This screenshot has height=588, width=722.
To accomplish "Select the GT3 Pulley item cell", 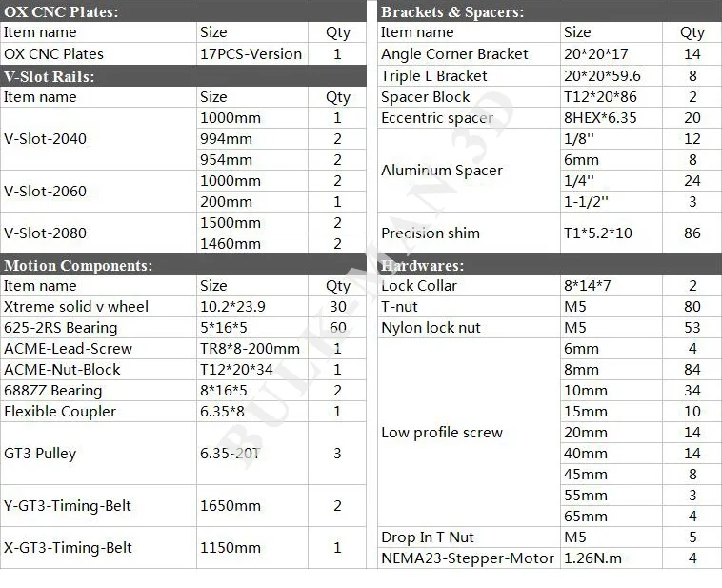I will 98,453.
